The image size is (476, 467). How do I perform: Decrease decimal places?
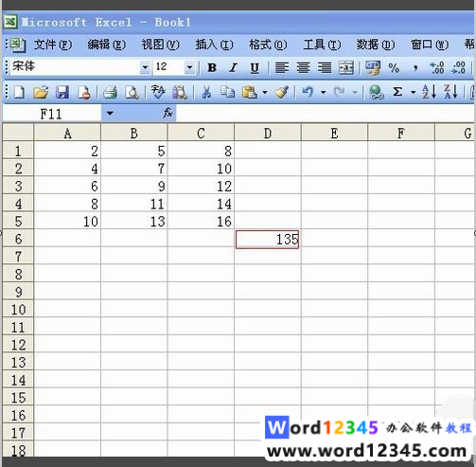(458, 68)
